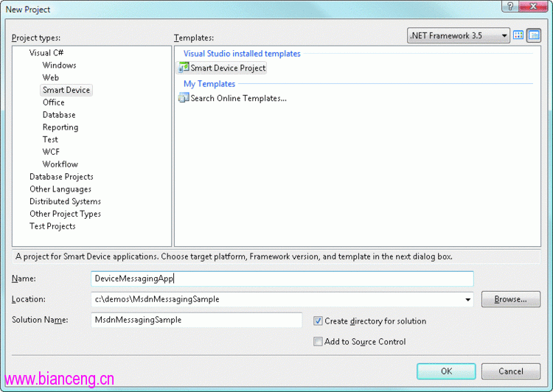Select the Smart Device project type
Screen dimensions: 553x392
[x=66, y=90]
